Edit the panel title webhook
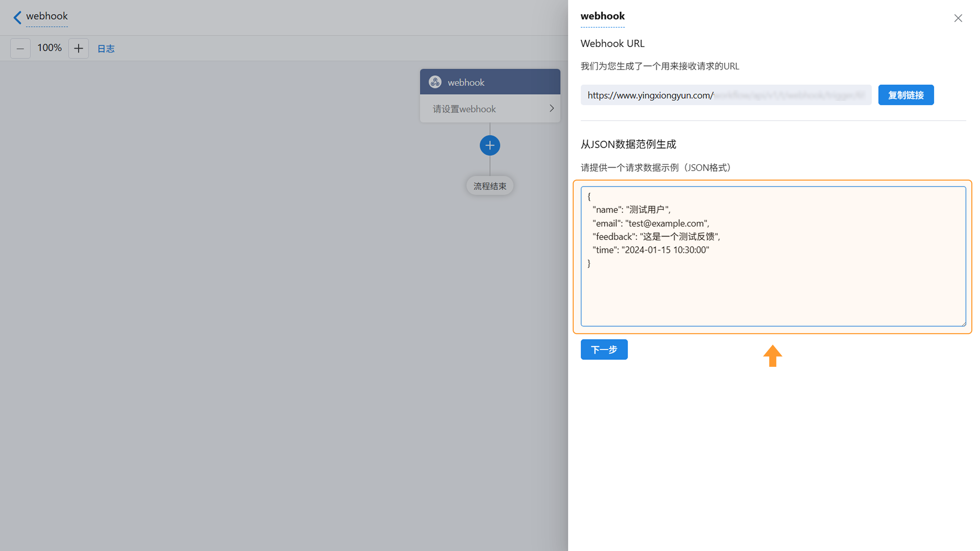 [x=602, y=16]
